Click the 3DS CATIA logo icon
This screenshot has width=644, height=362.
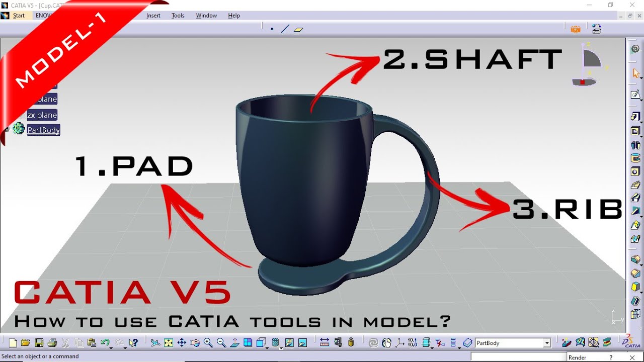coord(631,342)
